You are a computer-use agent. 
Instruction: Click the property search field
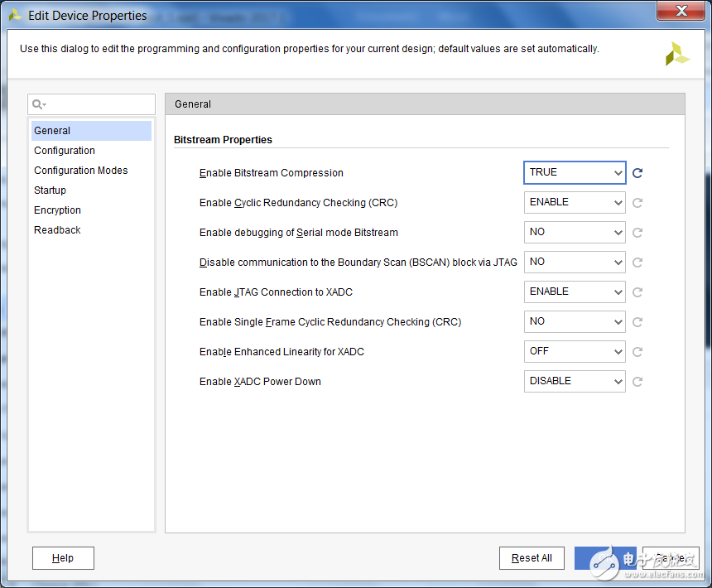(99, 104)
